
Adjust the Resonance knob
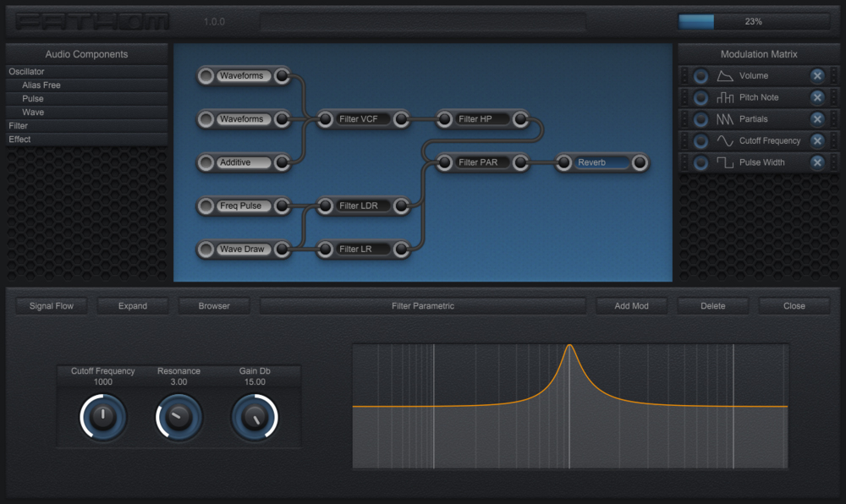pyautogui.click(x=179, y=417)
